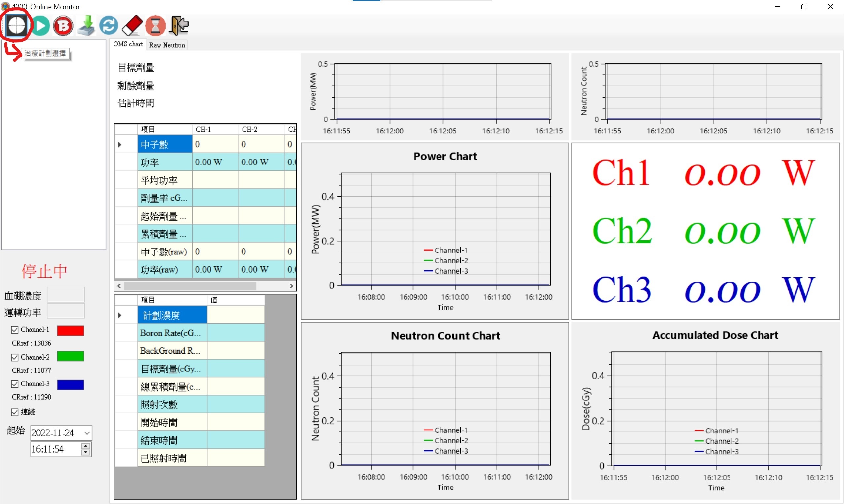Viewport: 844px width, 504px height.
Task: Switch to OMS chart tab
Action: point(128,44)
